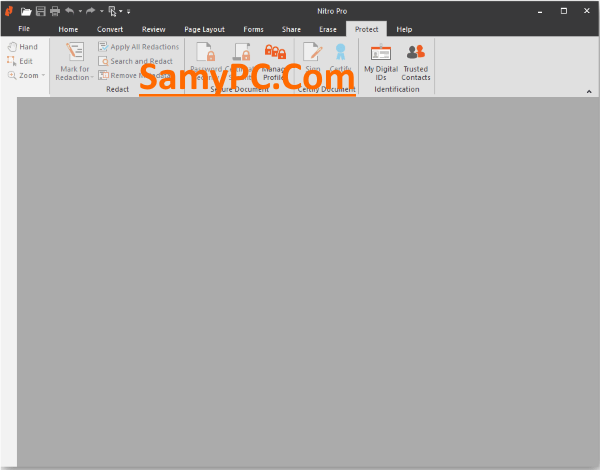The image size is (600, 470).
Task: Redo the last action
Action: coord(91,11)
